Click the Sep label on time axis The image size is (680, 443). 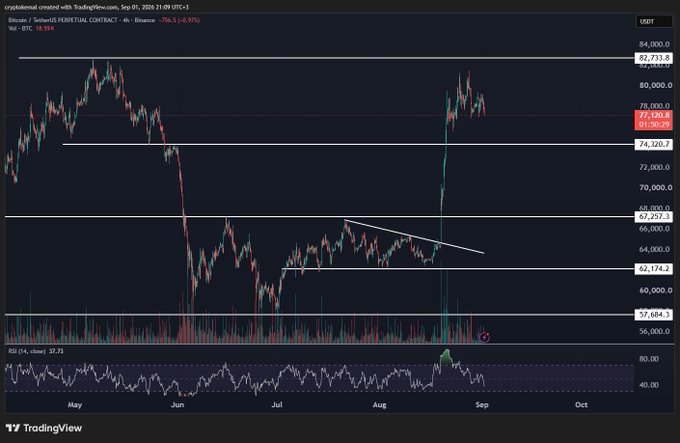click(482, 405)
